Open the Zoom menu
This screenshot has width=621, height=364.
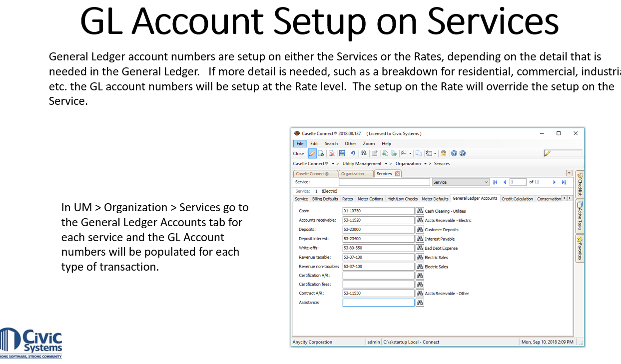click(x=369, y=143)
